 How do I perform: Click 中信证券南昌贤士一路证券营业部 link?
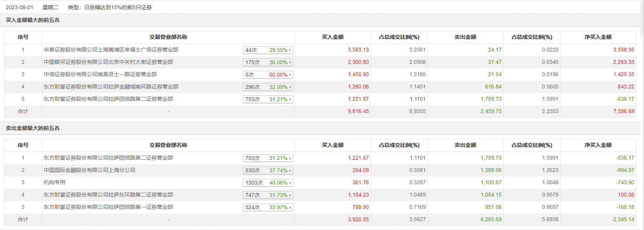click(100, 74)
